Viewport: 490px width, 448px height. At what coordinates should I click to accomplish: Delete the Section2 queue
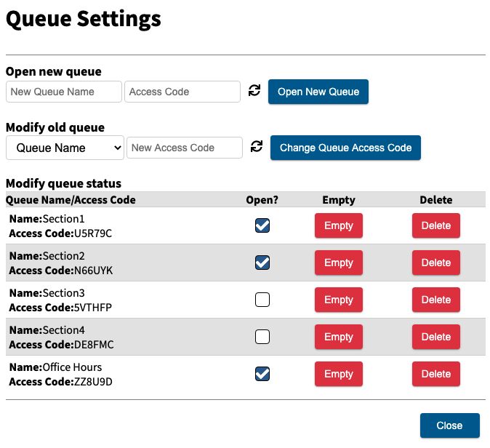[436, 263]
